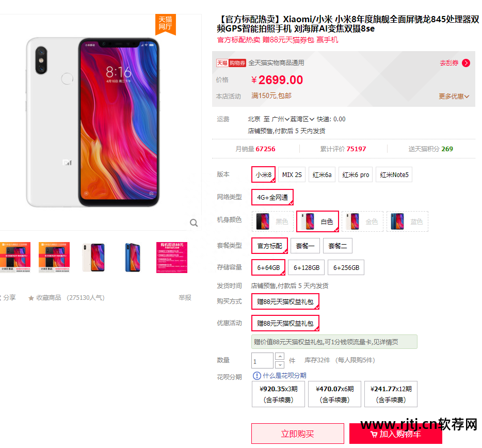
Task: Choose the 套餐一 package type
Action: [x=305, y=246]
